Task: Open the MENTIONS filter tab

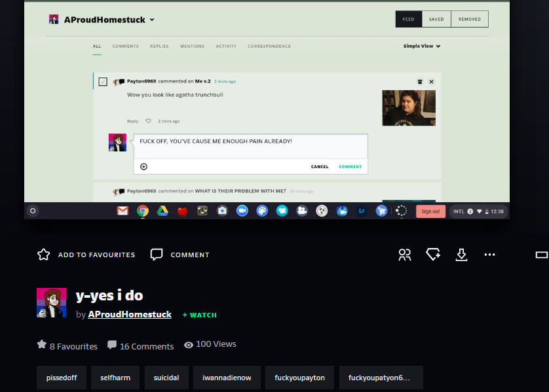Action: coord(192,46)
